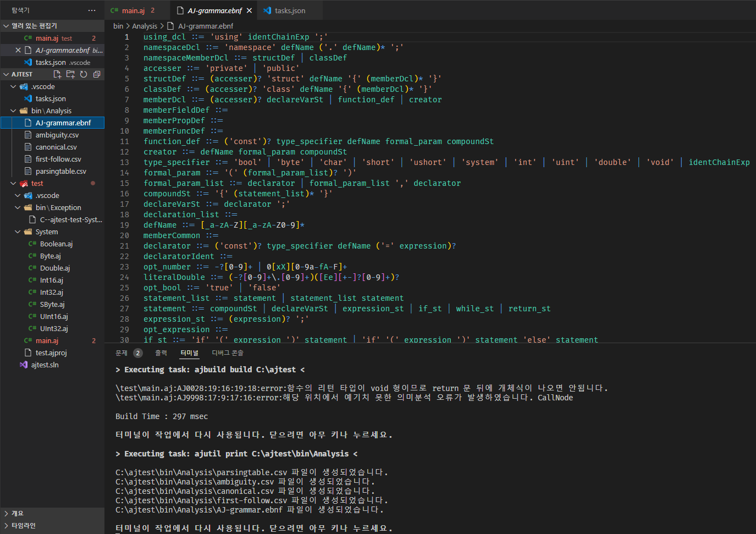Open the explorer more actions ellipsis menu
This screenshot has width=756, height=534.
[92, 10]
